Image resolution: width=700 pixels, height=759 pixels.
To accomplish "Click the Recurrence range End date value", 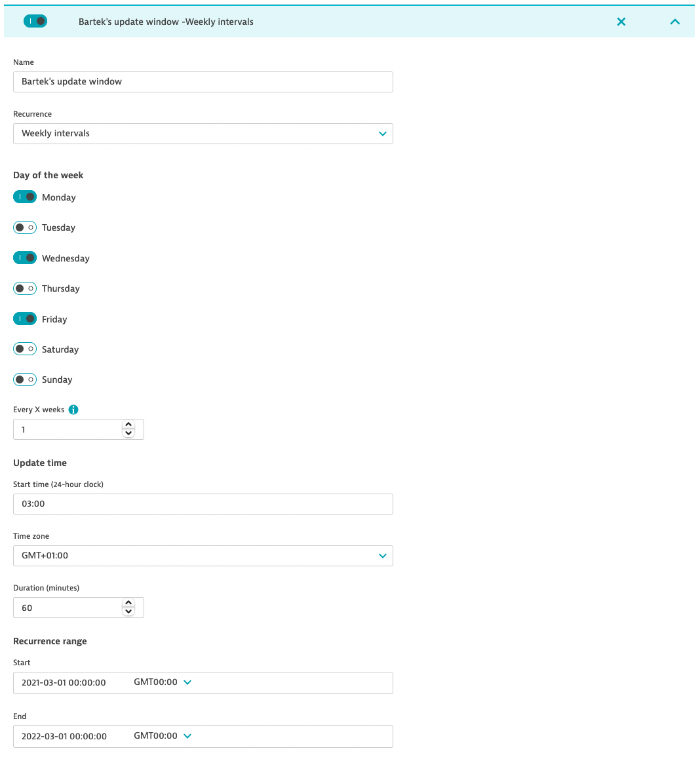I will pyautogui.click(x=64, y=736).
